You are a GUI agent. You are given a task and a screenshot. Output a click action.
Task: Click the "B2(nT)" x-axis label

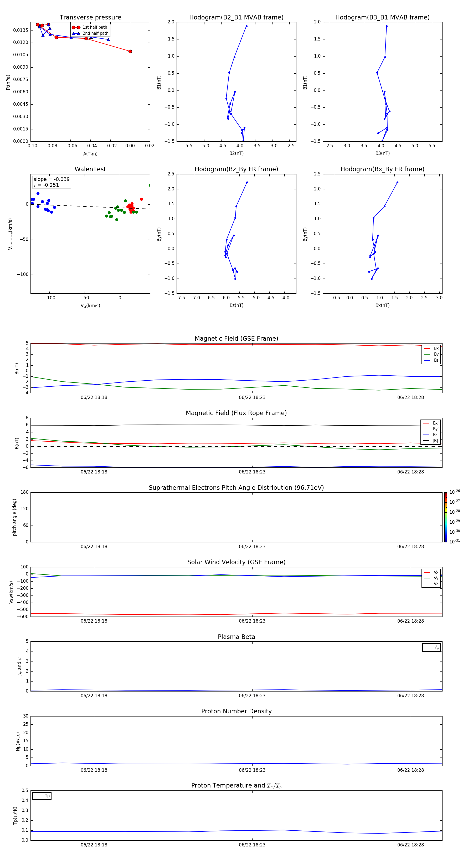pyautogui.click(x=236, y=153)
